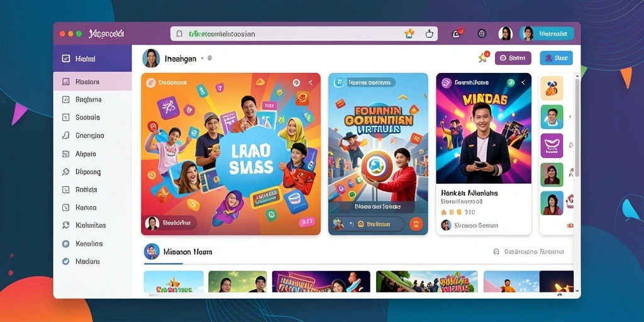Click the green round icon on the "MINDAS" card
This screenshot has height=322, width=644.
coord(511,82)
